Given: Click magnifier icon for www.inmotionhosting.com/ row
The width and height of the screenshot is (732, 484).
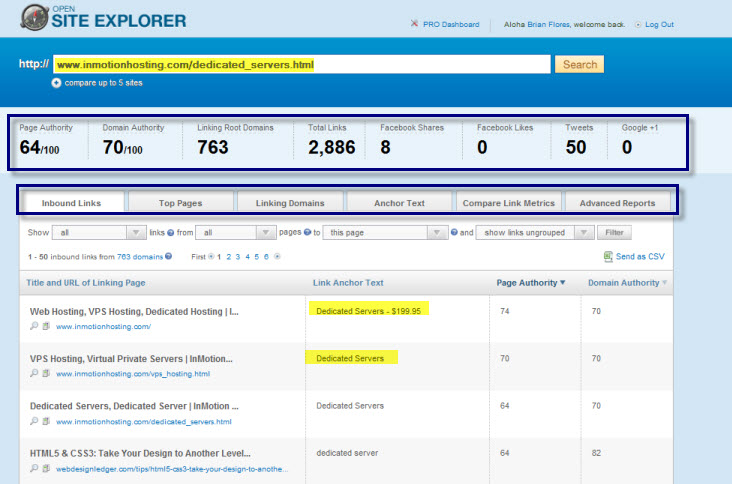Looking at the screenshot, I should [34, 326].
